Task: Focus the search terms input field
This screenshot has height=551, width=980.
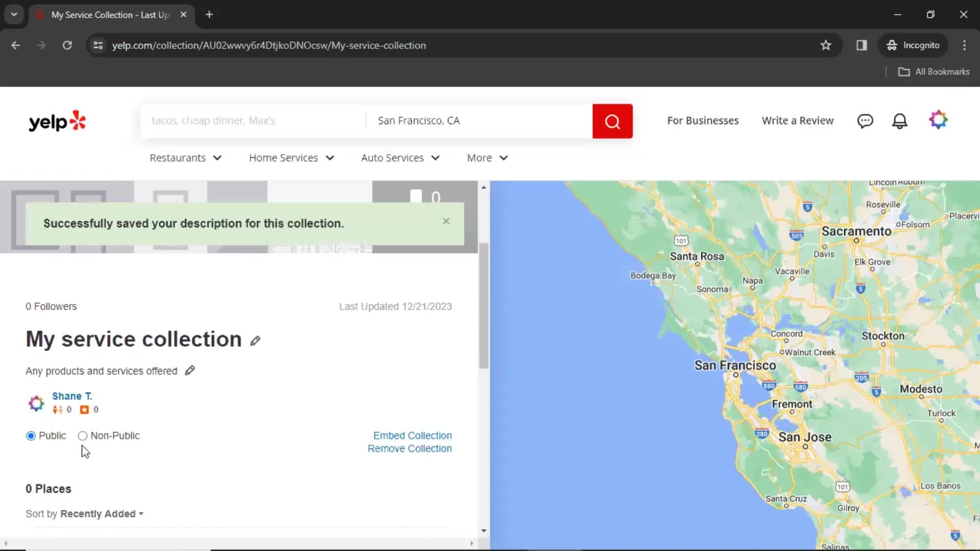Action: pyautogui.click(x=254, y=121)
